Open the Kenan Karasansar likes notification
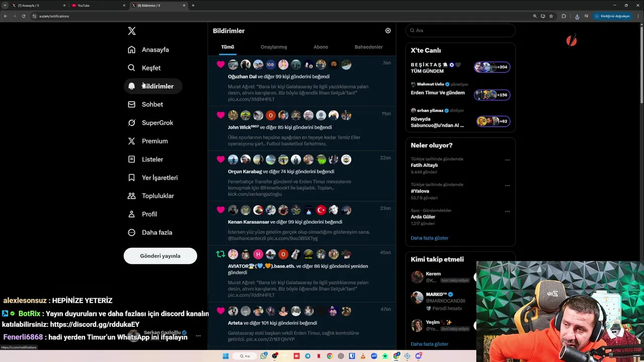Viewport: 644px width, 362px height. [302, 223]
